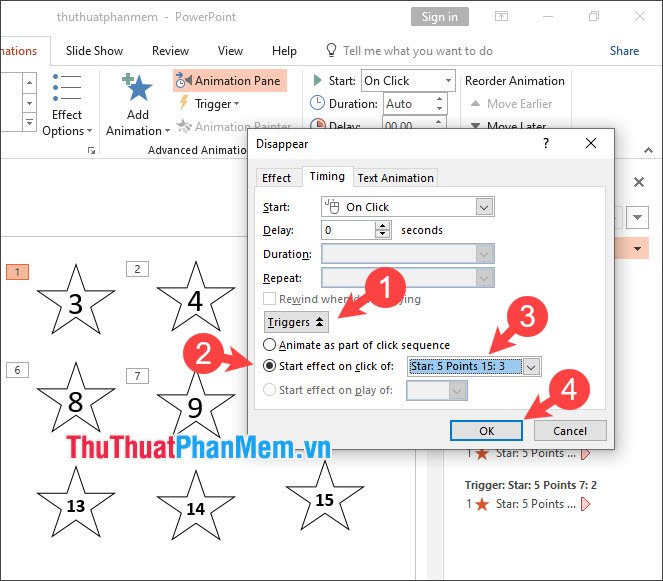Collapse the ribbon with the chevron

tap(648, 150)
